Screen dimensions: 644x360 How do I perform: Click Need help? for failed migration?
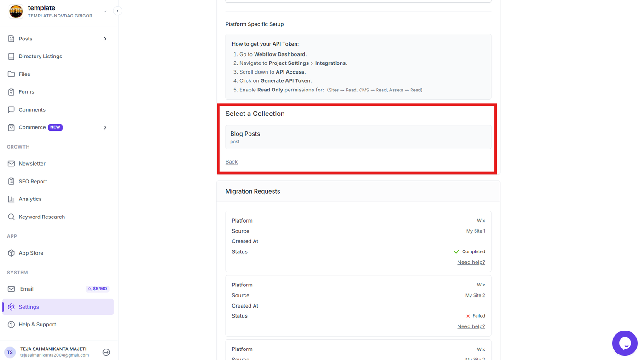point(471,326)
